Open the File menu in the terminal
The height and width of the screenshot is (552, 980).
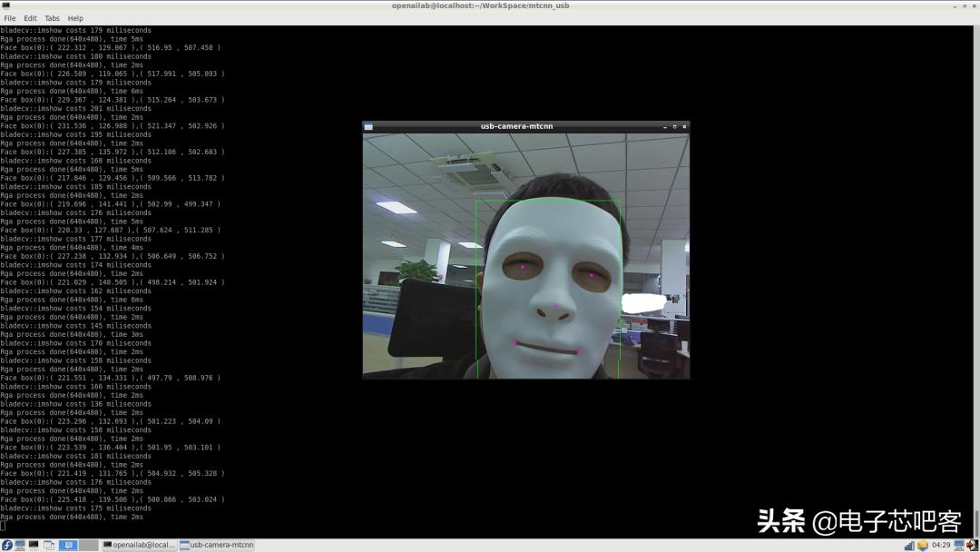[9, 18]
